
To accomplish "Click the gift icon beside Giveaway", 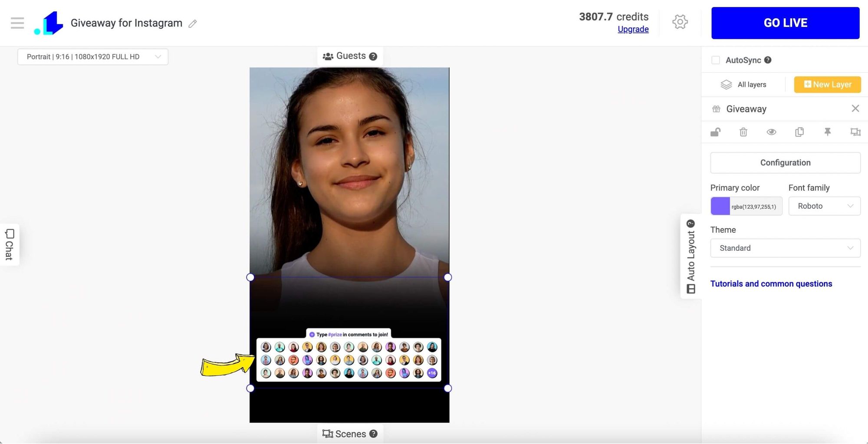I will (716, 109).
